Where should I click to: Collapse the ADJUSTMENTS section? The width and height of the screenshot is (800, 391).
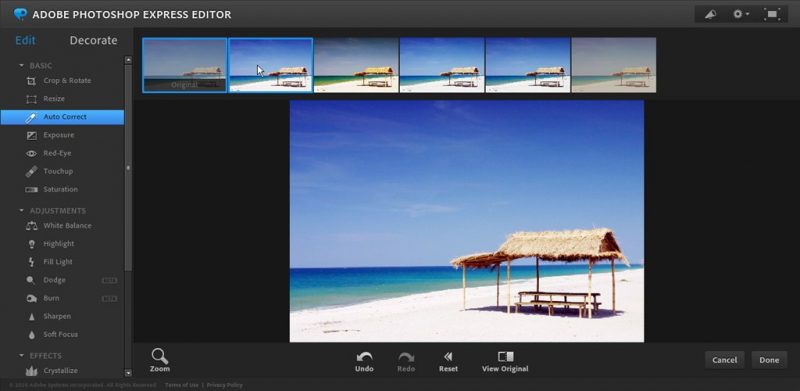coord(21,210)
